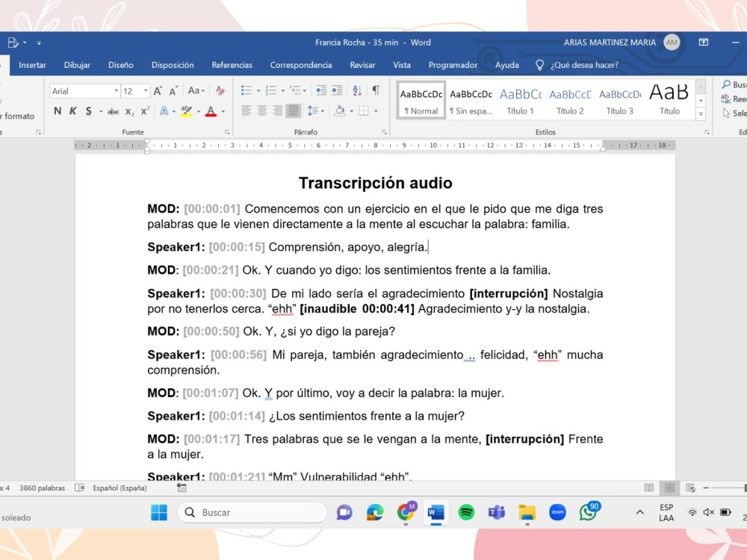The image size is (747, 560).
Task: Decrease font size
Action: (x=173, y=90)
